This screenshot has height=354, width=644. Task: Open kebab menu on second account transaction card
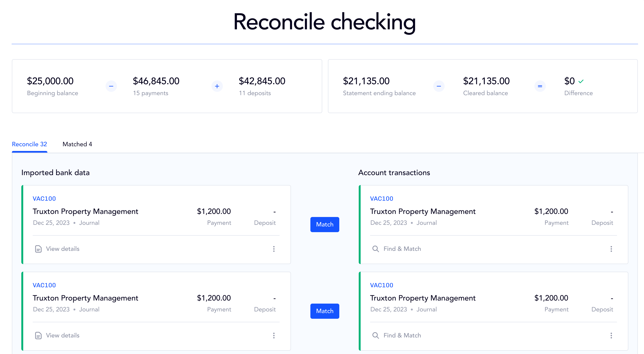coord(611,336)
